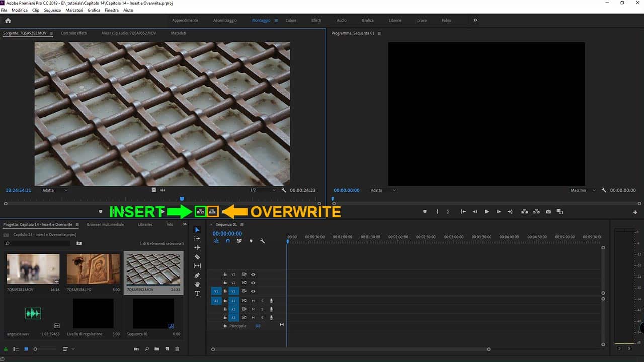The height and width of the screenshot is (362, 644).
Task: Select the Hand tool
Action: click(x=197, y=284)
